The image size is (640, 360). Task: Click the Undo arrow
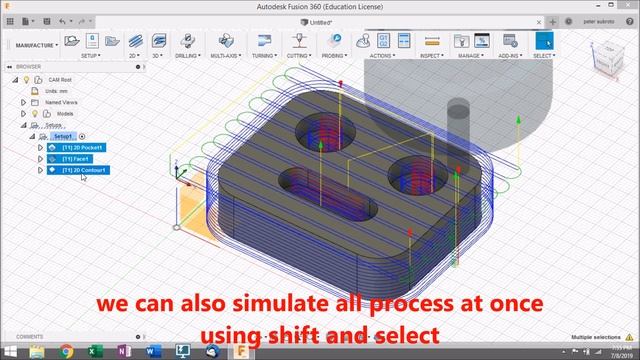pos(62,21)
